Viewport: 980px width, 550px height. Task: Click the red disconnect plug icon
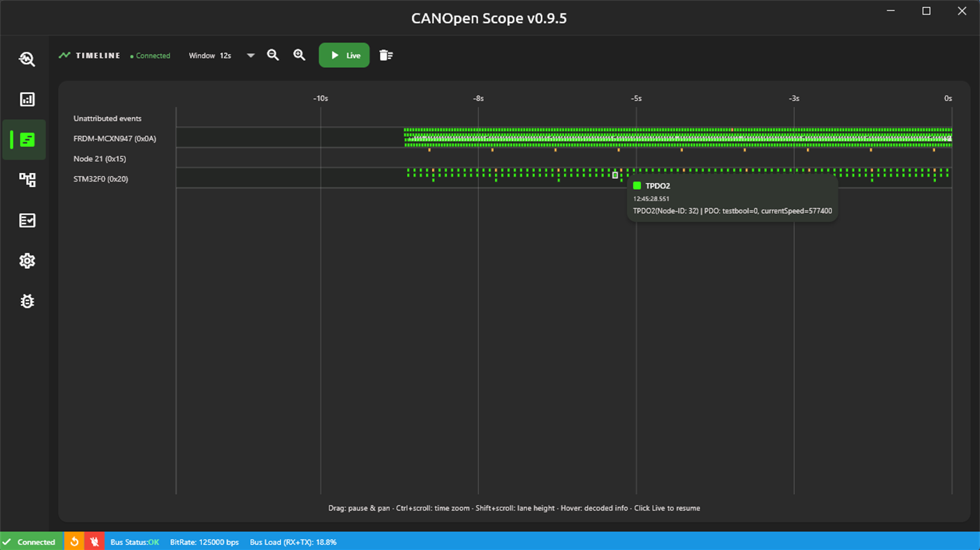[95, 542]
